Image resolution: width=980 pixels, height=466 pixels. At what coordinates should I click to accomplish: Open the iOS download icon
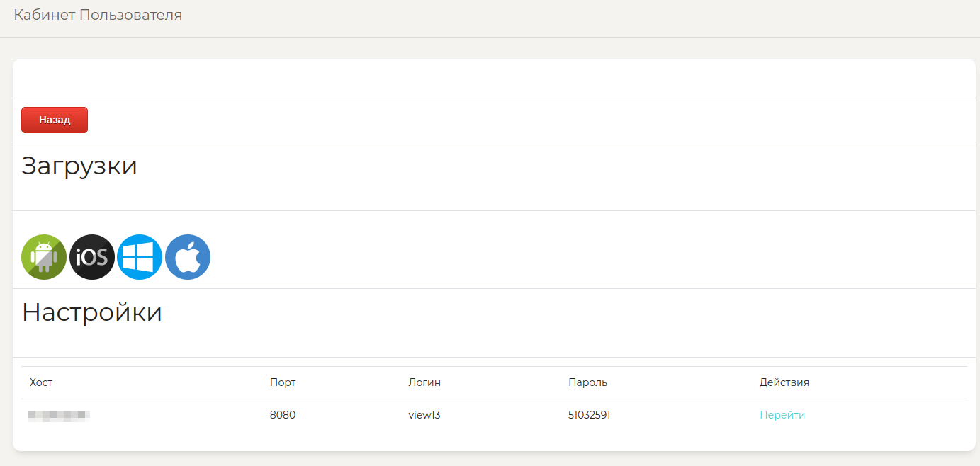point(92,257)
